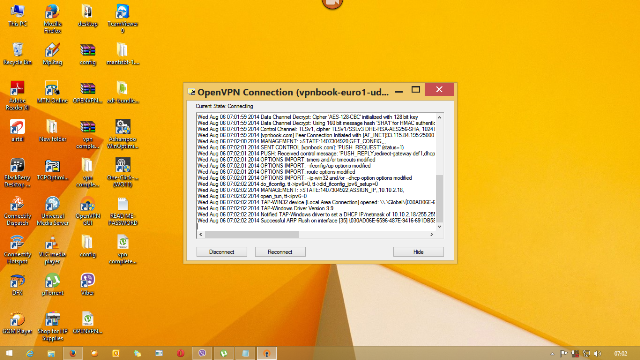
Task: Select the Adobe Reader XI desktop icon
Action: (x=17, y=96)
